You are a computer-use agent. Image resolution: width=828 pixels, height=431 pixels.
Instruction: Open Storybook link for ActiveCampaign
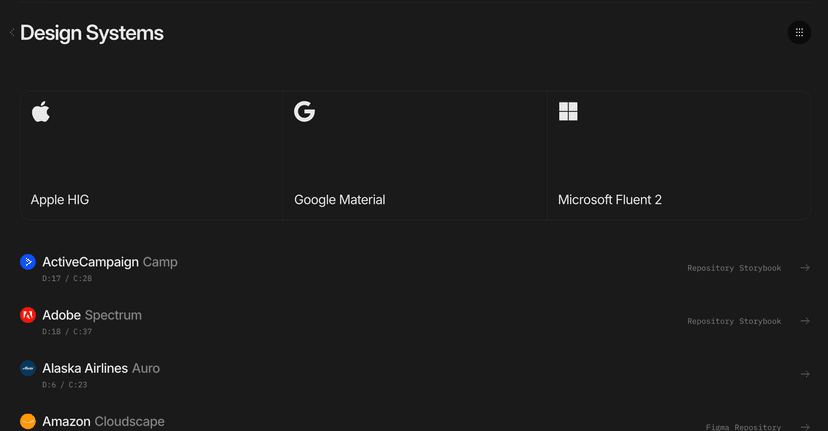760,268
